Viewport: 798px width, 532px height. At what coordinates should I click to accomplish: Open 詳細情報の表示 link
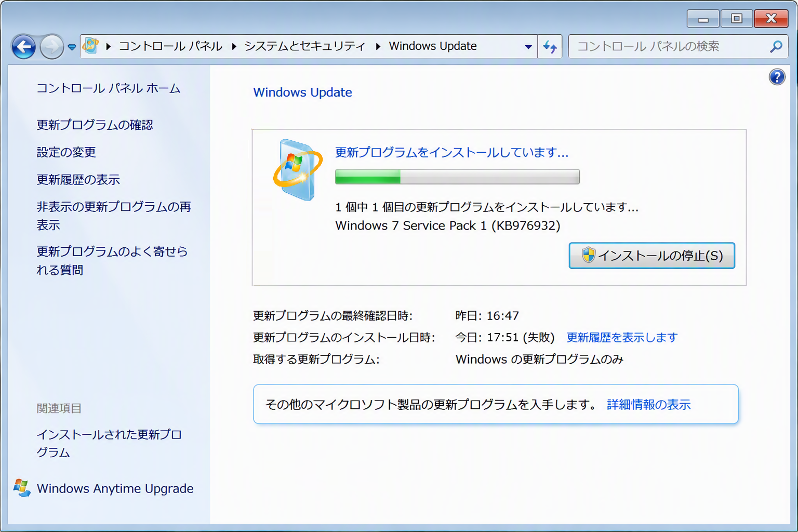(649, 405)
